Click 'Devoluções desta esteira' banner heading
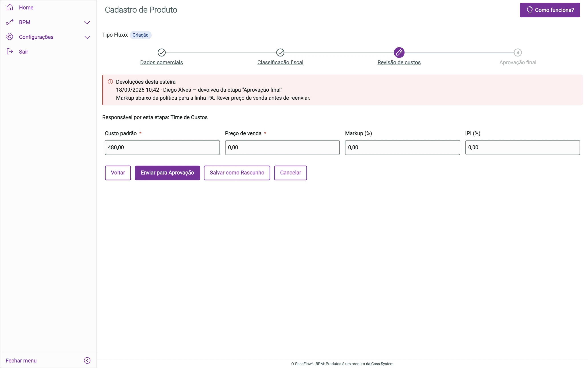Image resolution: width=588 pixels, height=368 pixels. click(146, 82)
